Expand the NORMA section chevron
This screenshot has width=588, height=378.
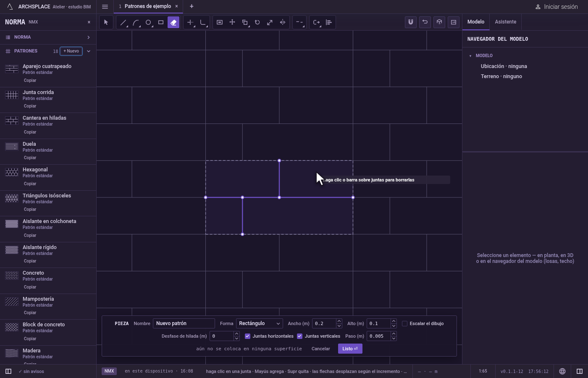(89, 37)
